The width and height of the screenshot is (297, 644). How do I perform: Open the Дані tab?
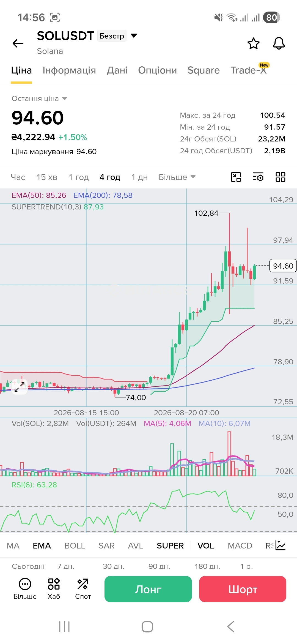pyautogui.click(x=117, y=70)
